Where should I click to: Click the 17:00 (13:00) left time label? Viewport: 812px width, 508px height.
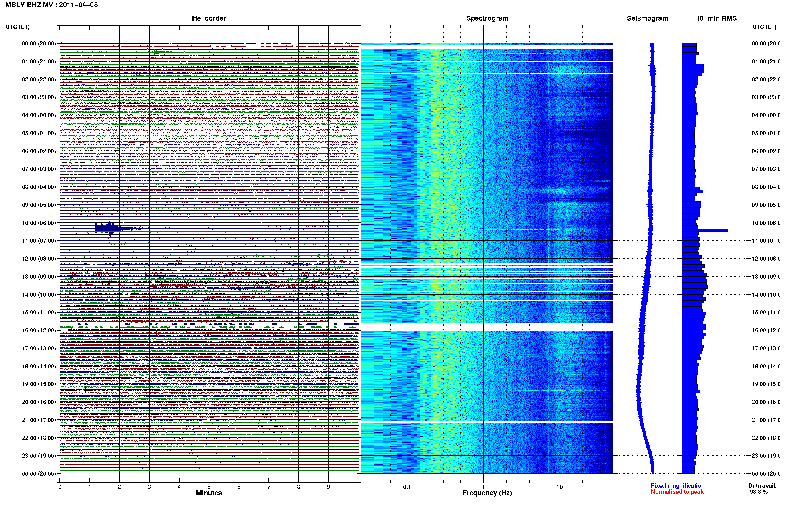(x=39, y=348)
